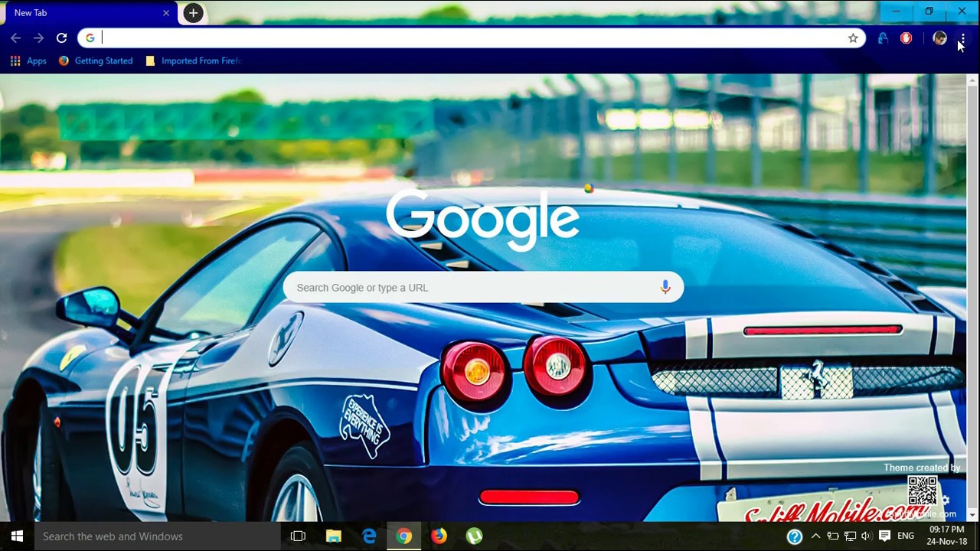Open Task View from the taskbar
Viewport: 980px width, 551px height.
pyautogui.click(x=298, y=536)
